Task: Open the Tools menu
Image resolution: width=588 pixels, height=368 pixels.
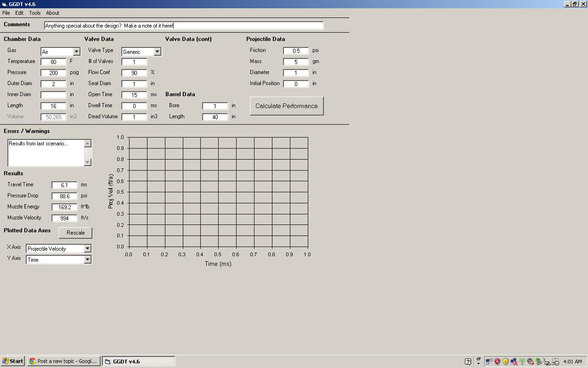Action: [35, 13]
